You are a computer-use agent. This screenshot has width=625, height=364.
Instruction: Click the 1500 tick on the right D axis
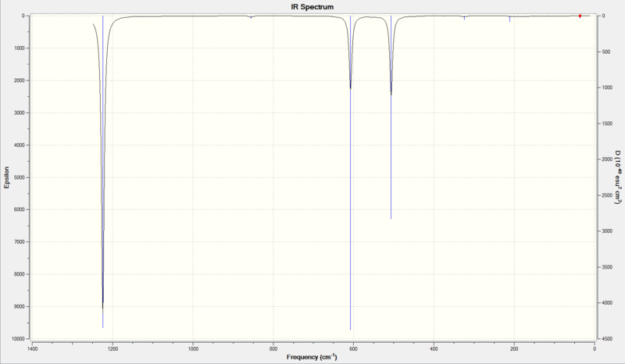[608, 123]
